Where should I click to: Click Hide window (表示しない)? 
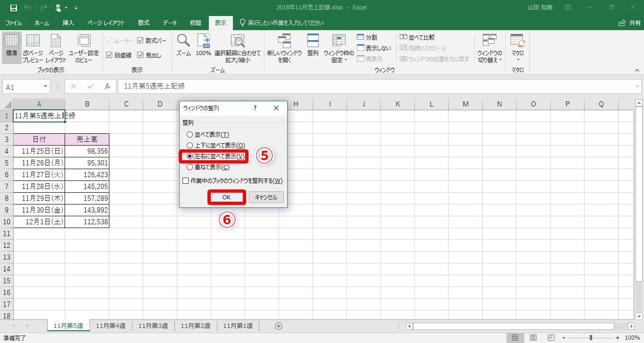click(374, 48)
